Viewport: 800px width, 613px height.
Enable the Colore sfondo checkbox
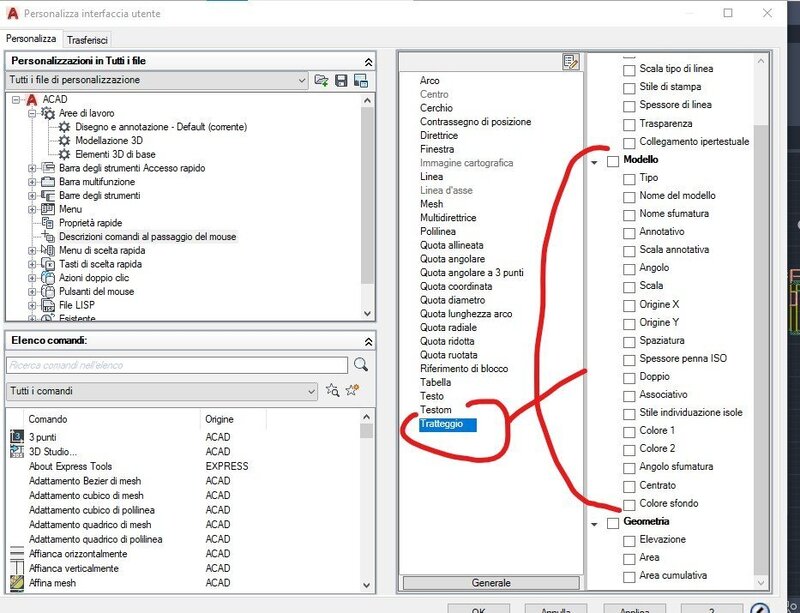click(629, 505)
